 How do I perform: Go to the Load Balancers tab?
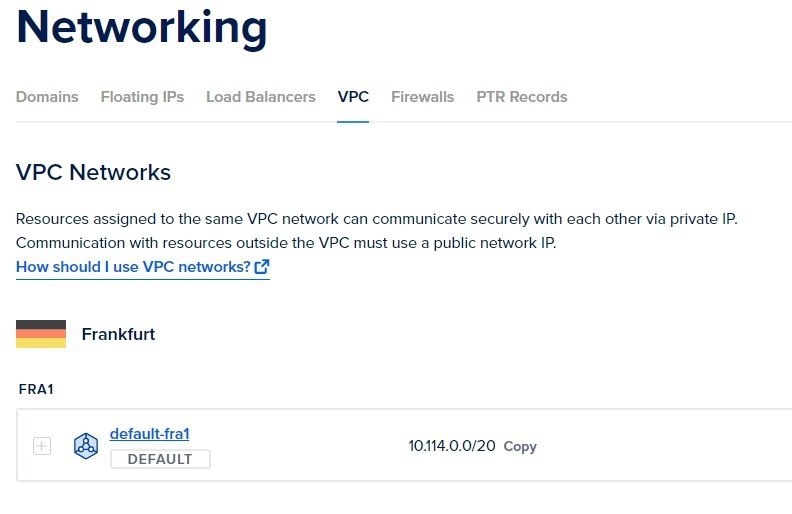click(x=261, y=96)
